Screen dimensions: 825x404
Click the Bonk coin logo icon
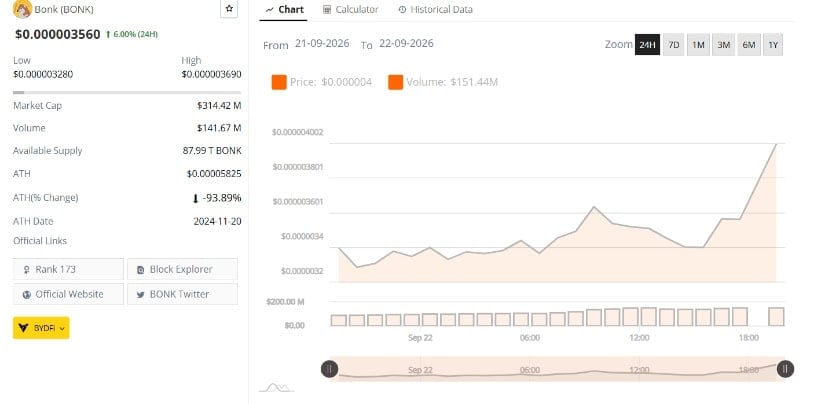22,9
